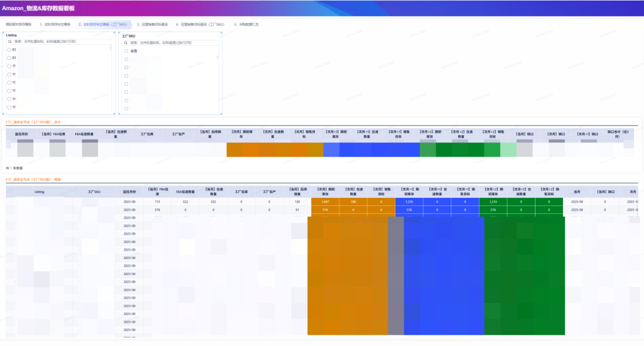Check the 全选 checkbox in 工厂SKU filter

point(126,51)
